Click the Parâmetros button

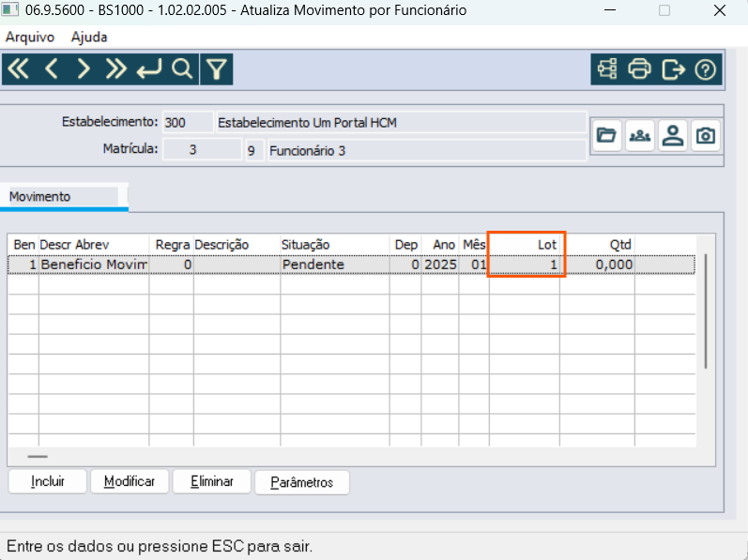[x=302, y=482]
